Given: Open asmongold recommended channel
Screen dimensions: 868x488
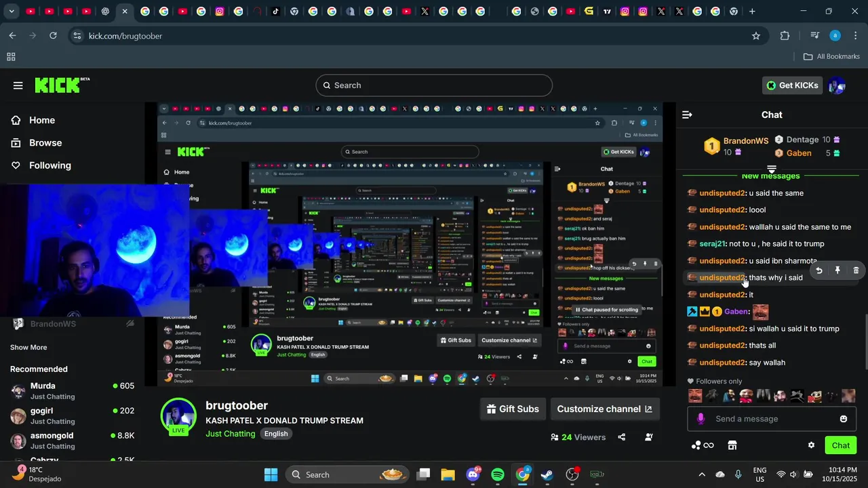Looking at the screenshot, I should [72, 441].
